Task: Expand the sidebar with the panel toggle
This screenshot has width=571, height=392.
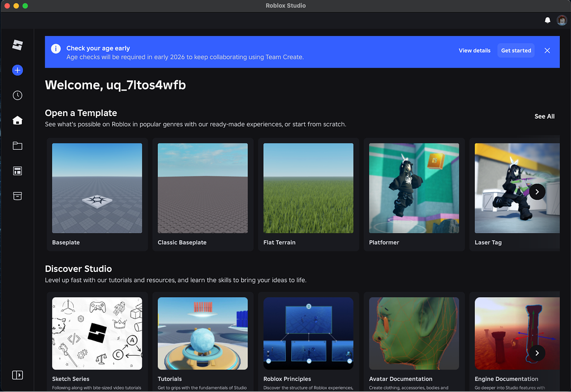Action: coord(17,375)
